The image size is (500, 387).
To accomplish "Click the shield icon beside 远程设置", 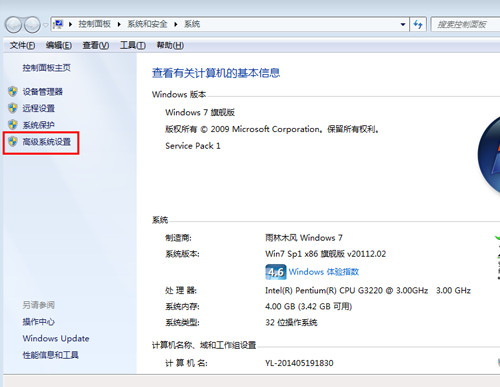I will (13, 108).
